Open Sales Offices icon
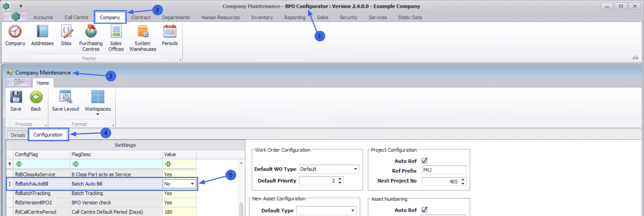This screenshot has height=216, width=644. tap(116, 31)
